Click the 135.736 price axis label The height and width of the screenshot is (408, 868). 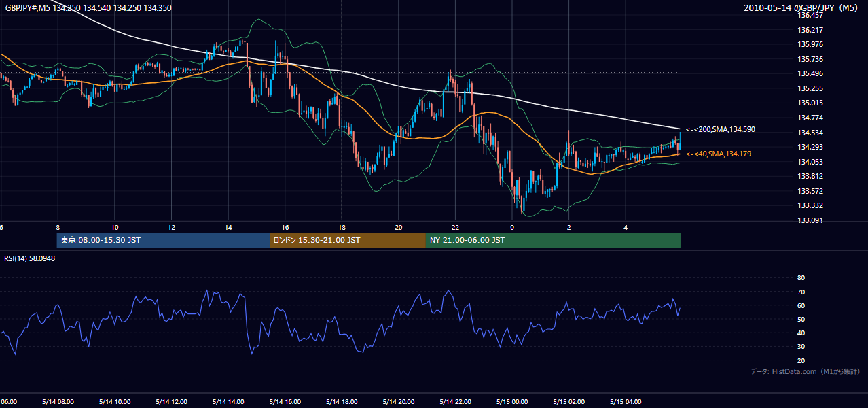pos(810,59)
